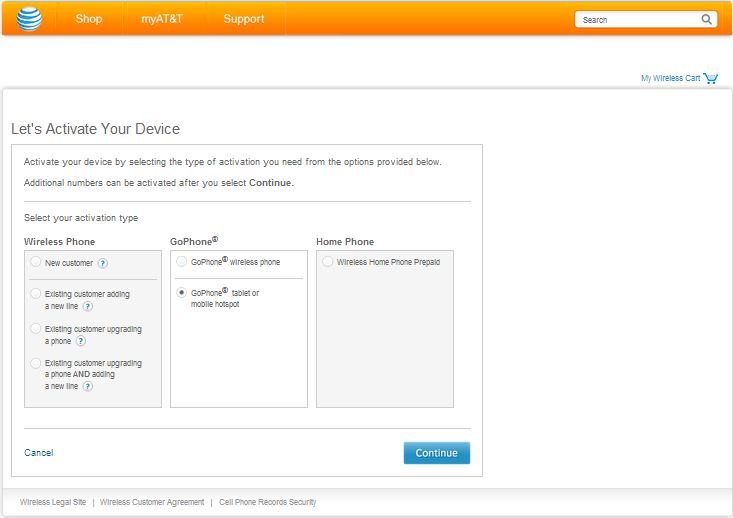Open the Shop menu
The height and width of the screenshot is (518, 733).
coord(89,19)
